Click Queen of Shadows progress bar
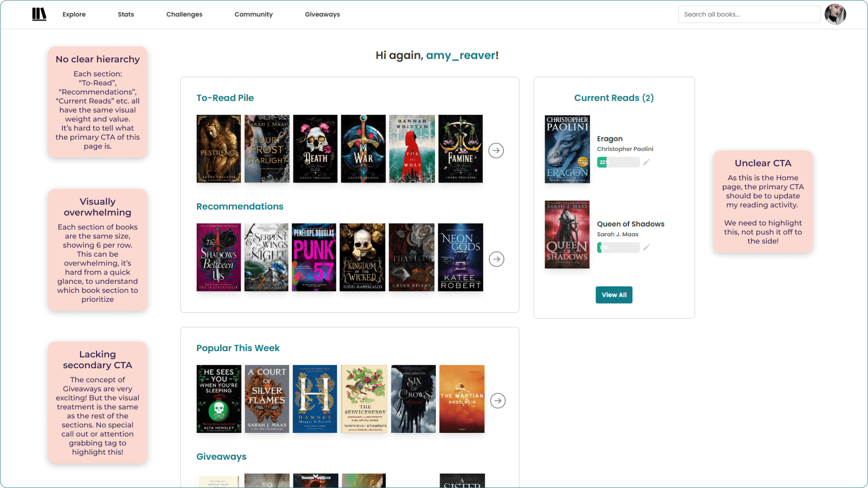This screenshot has height=488, width=868. click(618, 248)
